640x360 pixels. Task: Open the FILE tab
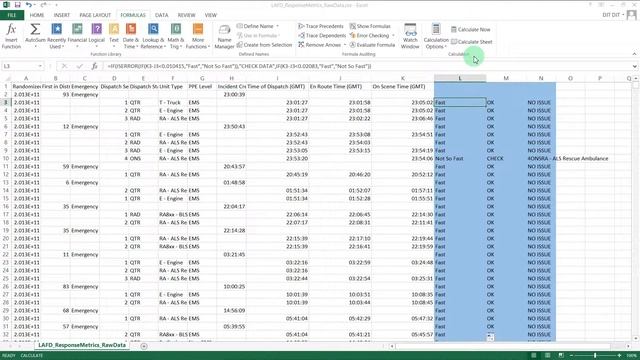click(12, 15)
